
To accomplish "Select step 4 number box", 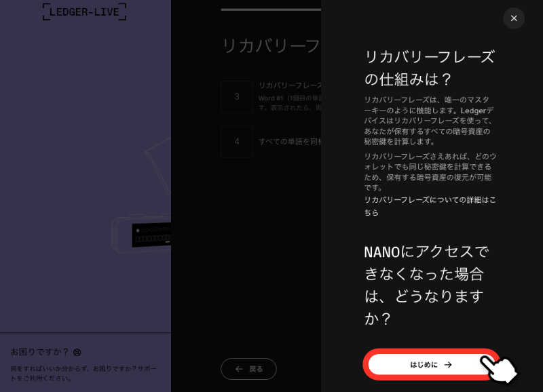I will point(237,142).
